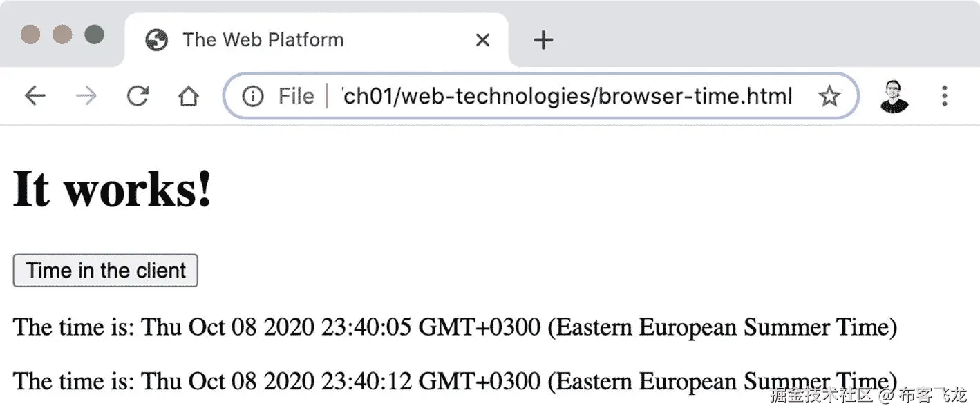Click the forward navigation arrow
Viewport: 980px width, 417px height.
coord(86,96)
